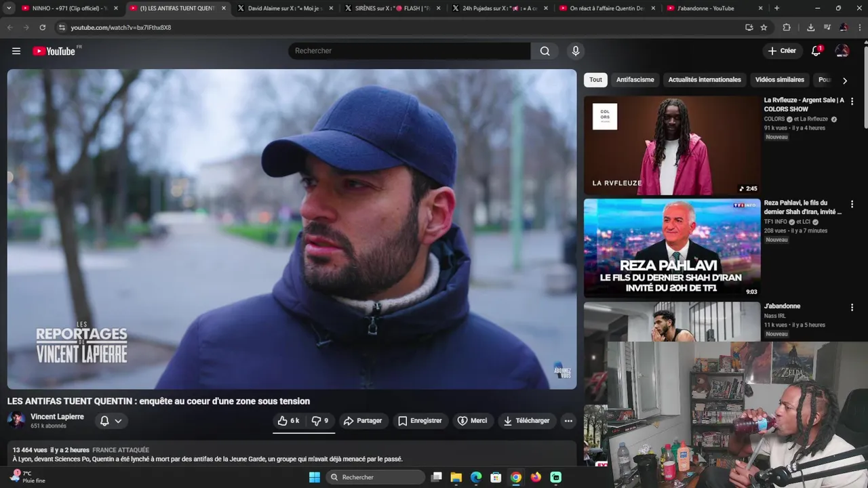Click the Merci button
Viewport: 868px width, 488px height.
(x=472, y=421)
